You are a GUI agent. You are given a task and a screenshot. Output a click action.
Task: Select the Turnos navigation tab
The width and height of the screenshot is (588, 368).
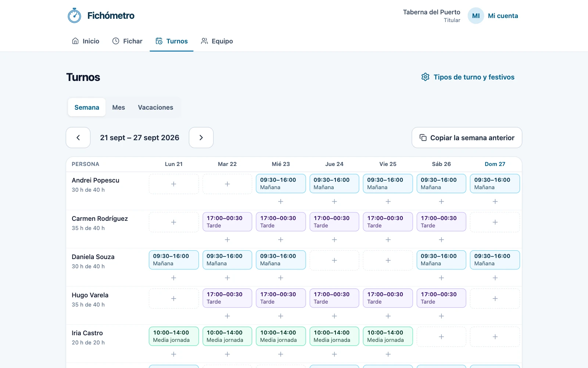coord(172,41)
